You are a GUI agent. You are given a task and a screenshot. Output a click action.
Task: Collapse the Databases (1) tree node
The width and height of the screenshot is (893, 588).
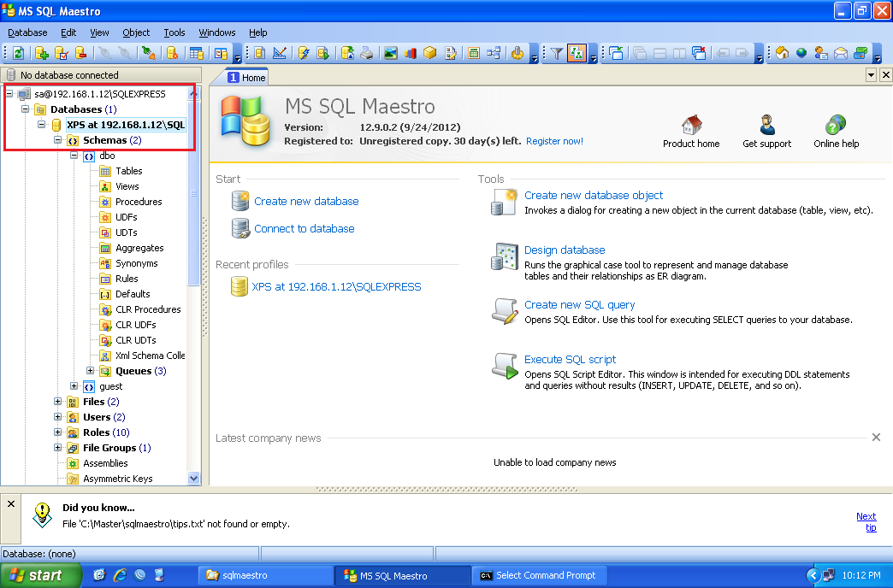point(25,109)
